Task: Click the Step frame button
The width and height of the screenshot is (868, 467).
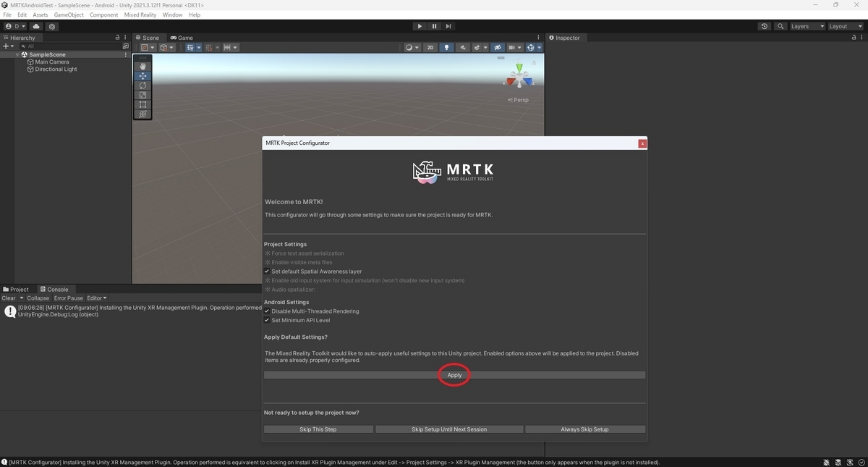Action: 450,26
